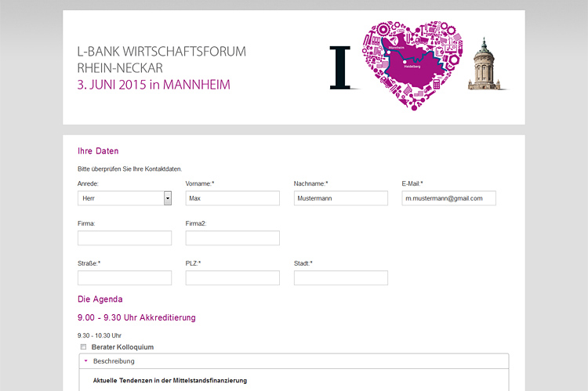Image resolution: width=588 pixels, height=391 pixels.
Task: Collapse the Beschreibung section arrow
Action: tap(86, 361)
